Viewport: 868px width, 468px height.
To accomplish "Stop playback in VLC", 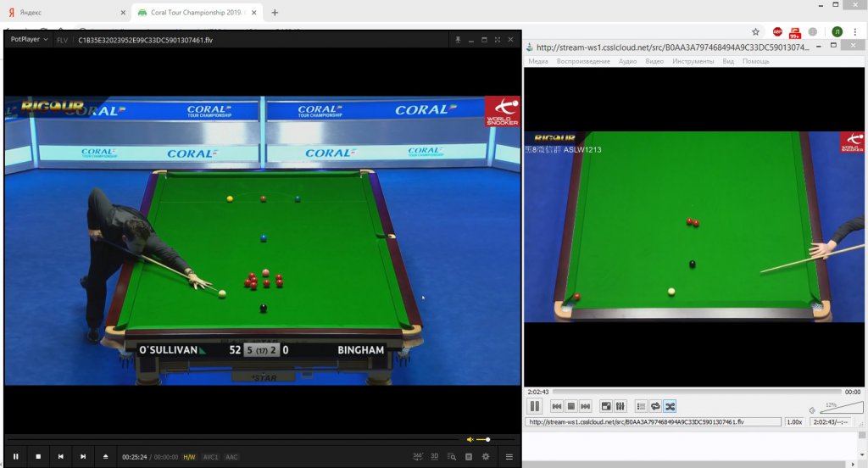I will [x=571, y=406].
